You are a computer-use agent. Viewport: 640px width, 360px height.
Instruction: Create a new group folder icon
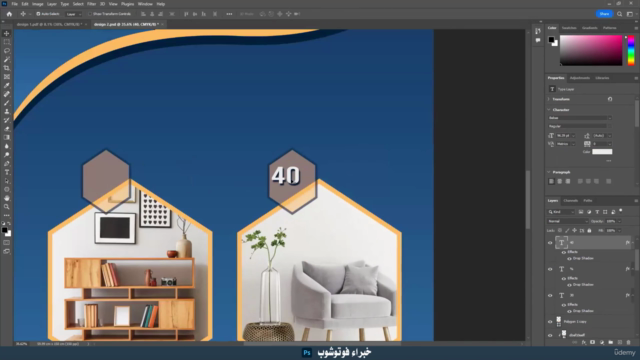pyautogui.click(x=611, y=342)
